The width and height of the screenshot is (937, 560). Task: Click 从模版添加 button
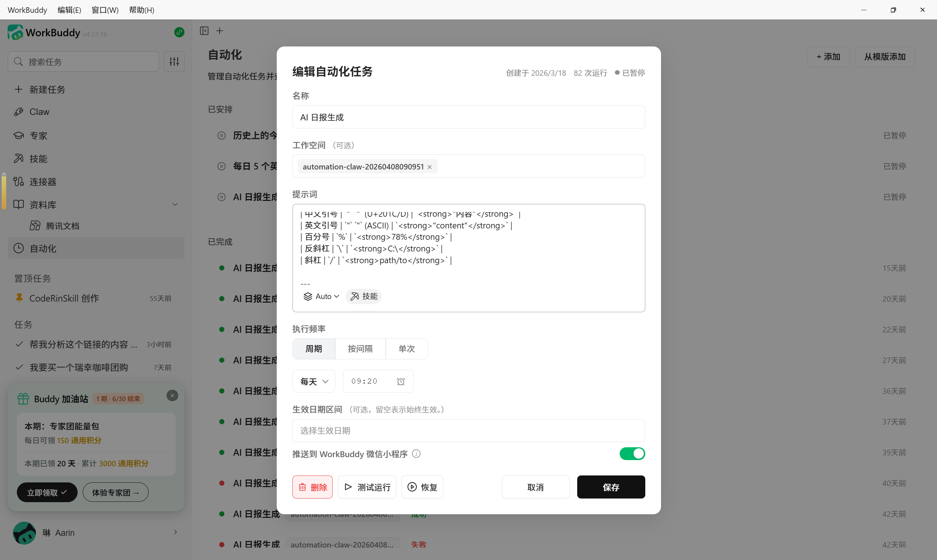(x=885, y=57)
